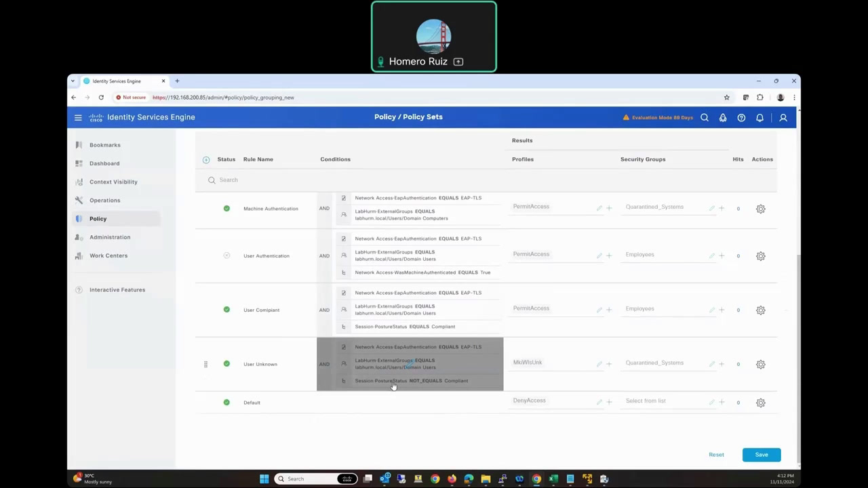The image size is (868, 488).
Task: Open the user account icon in ISE header
Action: (783, 117)
